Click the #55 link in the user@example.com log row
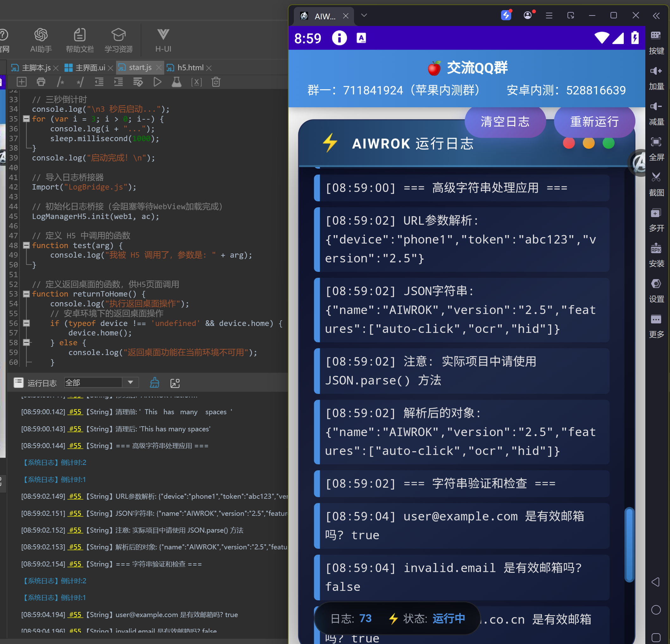 (x=75, y=615)
